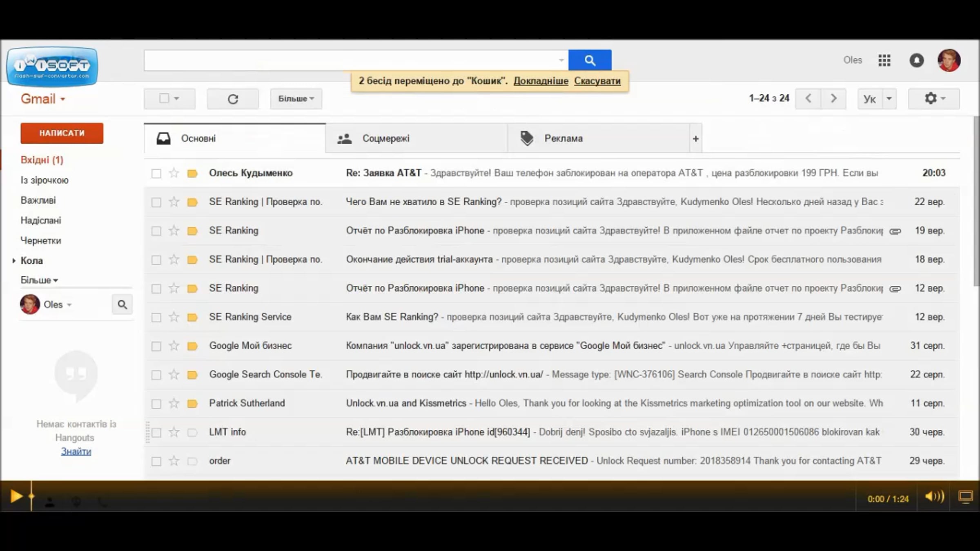The width and height of the screenshot is (980, 551).
Task: Switch to the Основні tab
Action: tap(235, 138)
